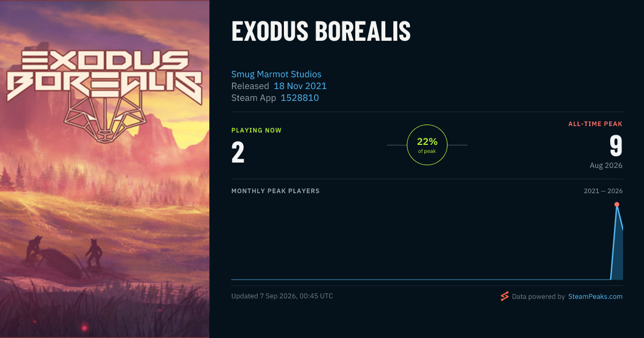Open Steam App ID 1528810 link
The image size is (644, 338).
coord(300,98)
